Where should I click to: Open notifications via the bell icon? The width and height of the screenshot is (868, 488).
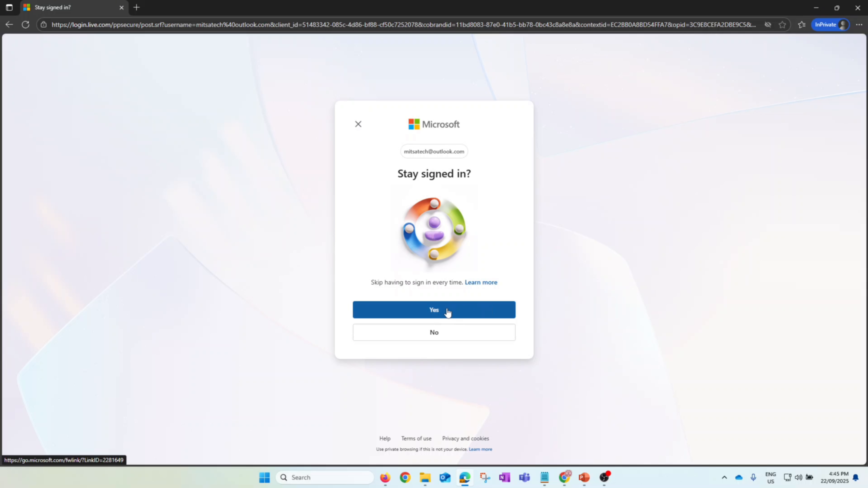click(x=856, y=477)
